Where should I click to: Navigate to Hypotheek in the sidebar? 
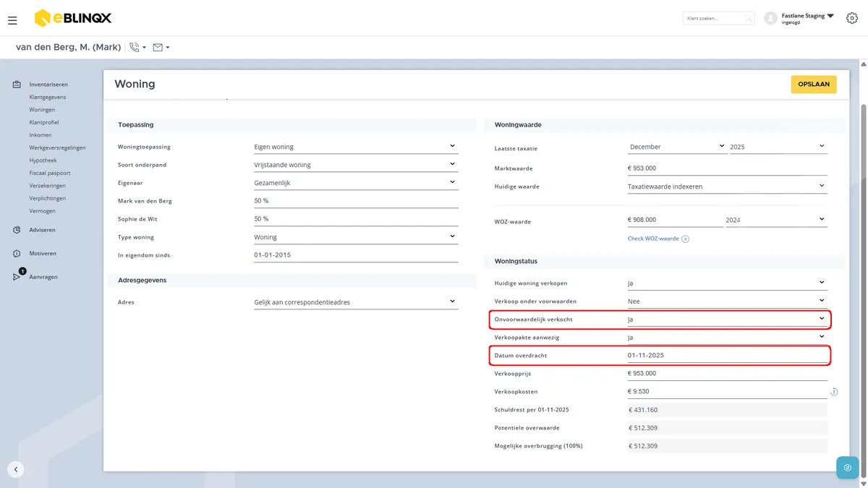(x=43, y=160)
